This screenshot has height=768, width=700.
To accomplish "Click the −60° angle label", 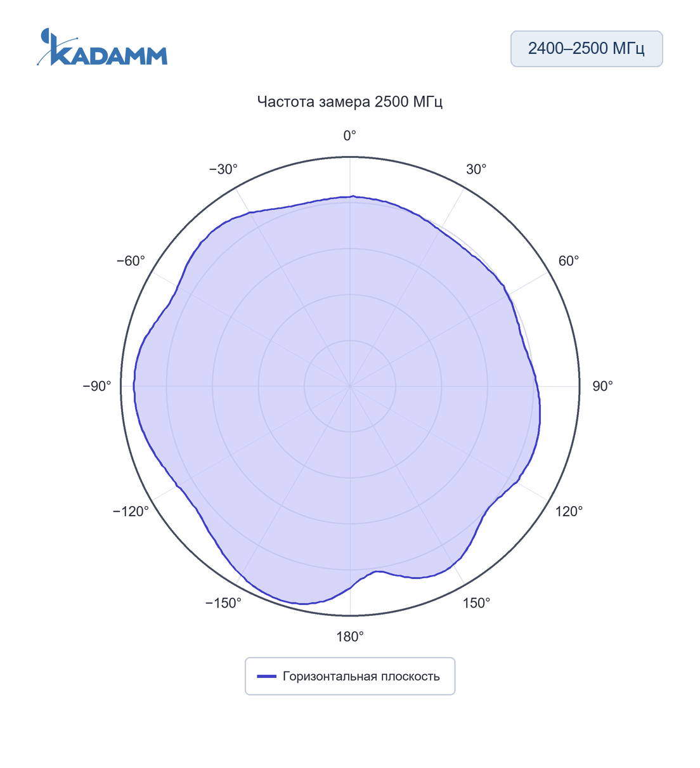I will click(131, 261).
